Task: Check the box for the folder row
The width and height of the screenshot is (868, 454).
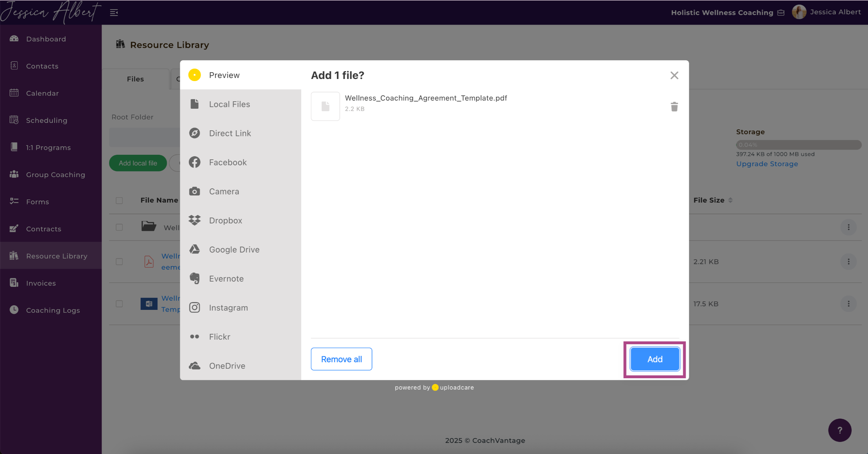Action: [x=119, y=227]
